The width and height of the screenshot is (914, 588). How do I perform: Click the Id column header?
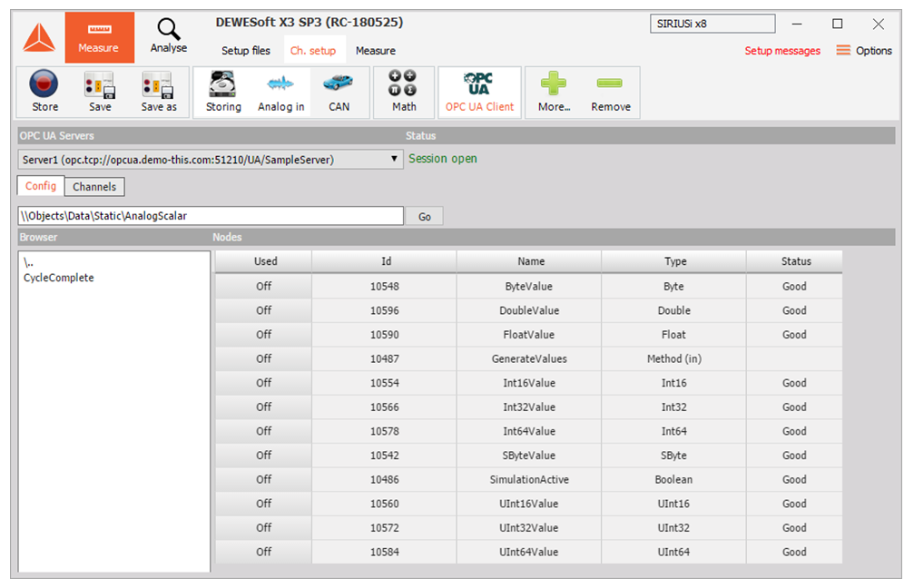click(385, 261)
